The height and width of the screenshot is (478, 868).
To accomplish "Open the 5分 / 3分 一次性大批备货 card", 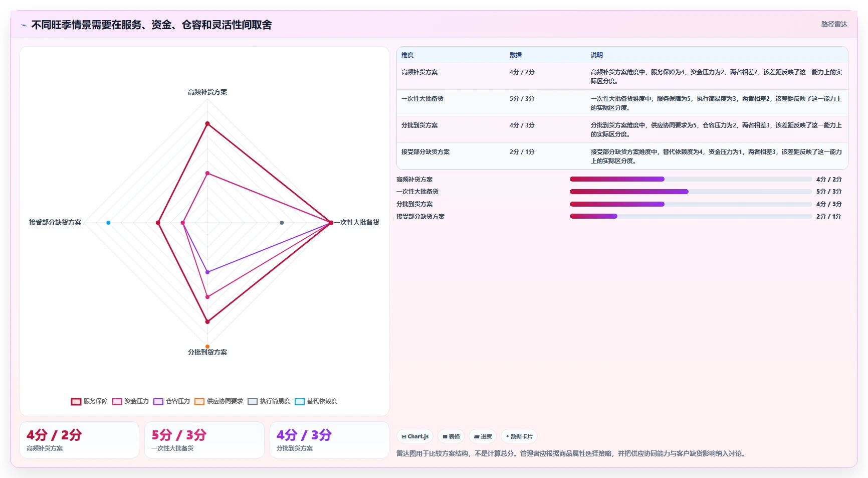I will pos(204,440).
